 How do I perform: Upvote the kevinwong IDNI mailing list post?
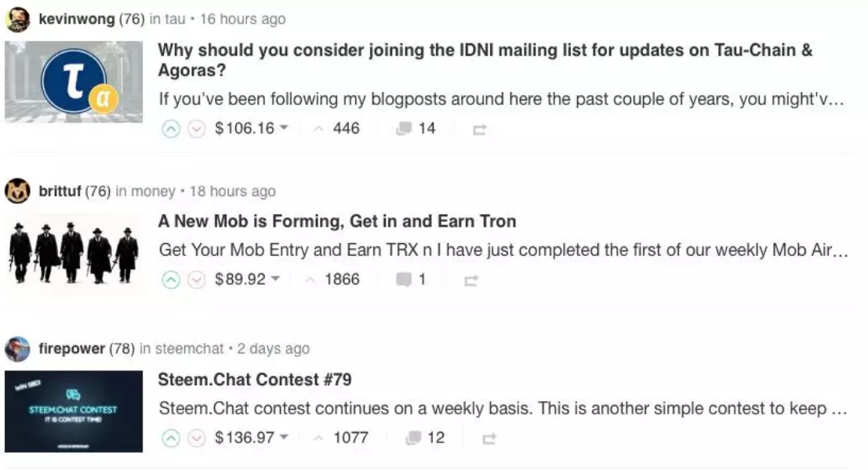(x=171, y=129)
